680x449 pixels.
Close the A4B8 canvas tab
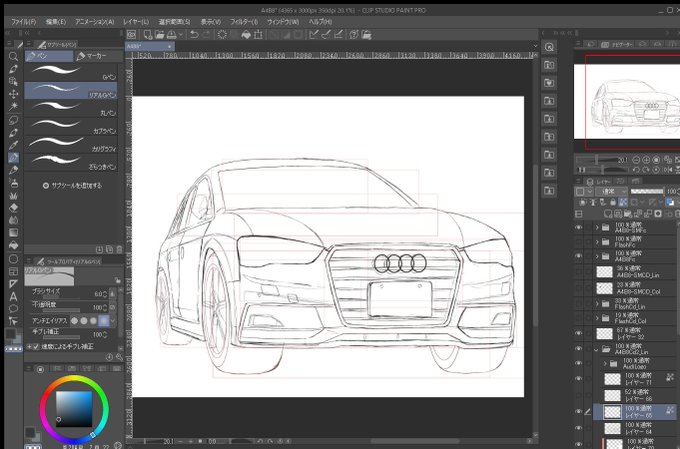(x=170, y=46)
